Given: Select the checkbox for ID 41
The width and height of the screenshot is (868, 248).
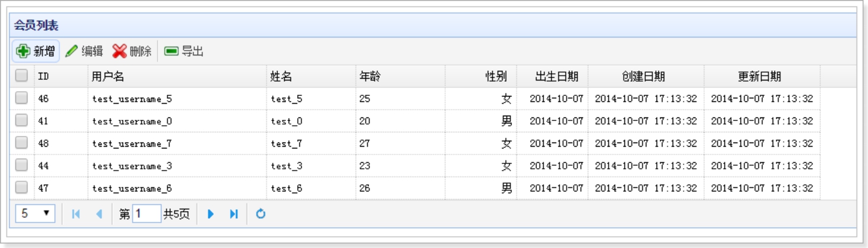Looking at the screenshot, I should 21,120.
